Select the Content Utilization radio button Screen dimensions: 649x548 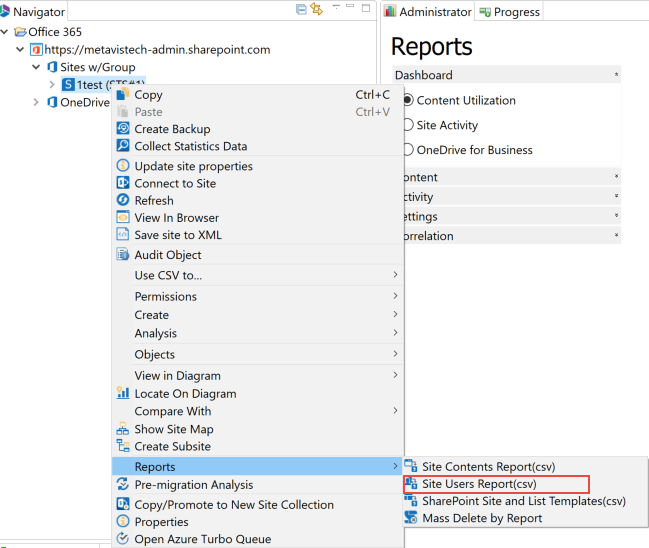(x=407, y=100)
